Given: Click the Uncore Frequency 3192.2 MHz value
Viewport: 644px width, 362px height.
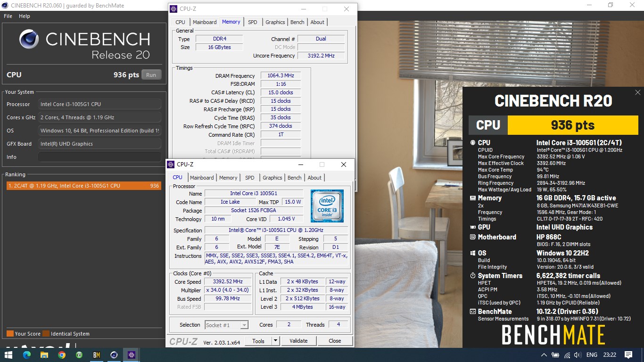Looking at the screenshot, I should coord(321,56).
